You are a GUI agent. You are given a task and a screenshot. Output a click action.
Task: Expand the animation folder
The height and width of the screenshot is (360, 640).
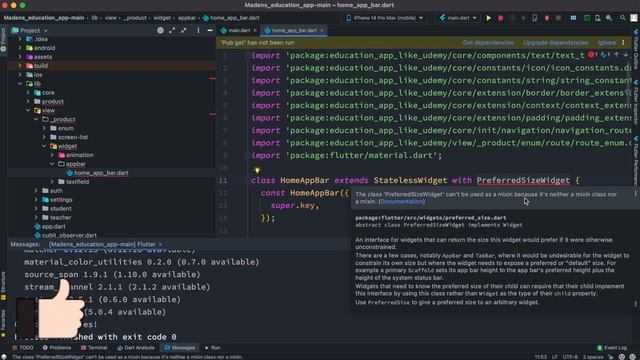(x=52, y=155)
